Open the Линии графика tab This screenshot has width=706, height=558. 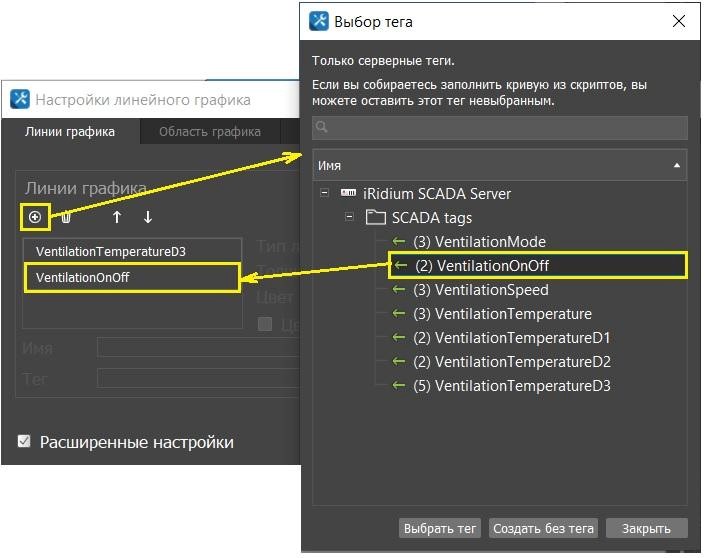70,132
